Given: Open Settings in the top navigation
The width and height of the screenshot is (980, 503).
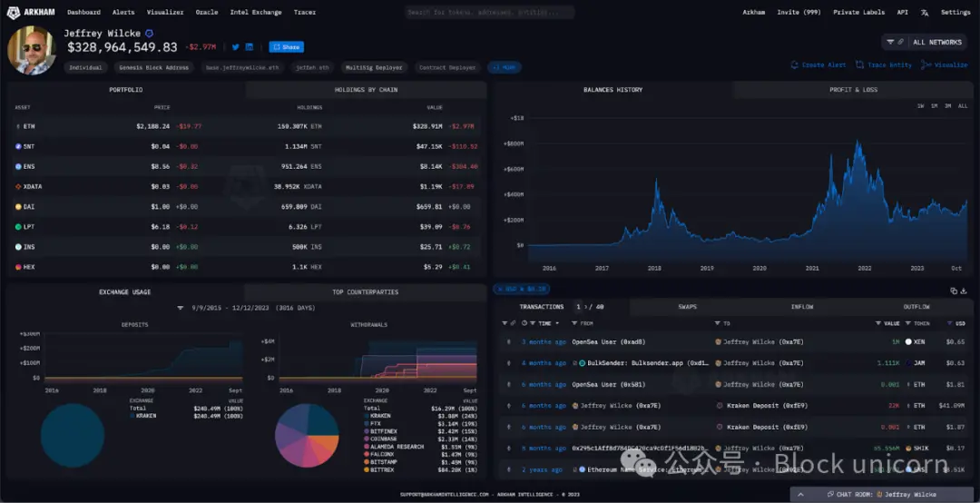Looking at the screenshot, I should [955, 13].
